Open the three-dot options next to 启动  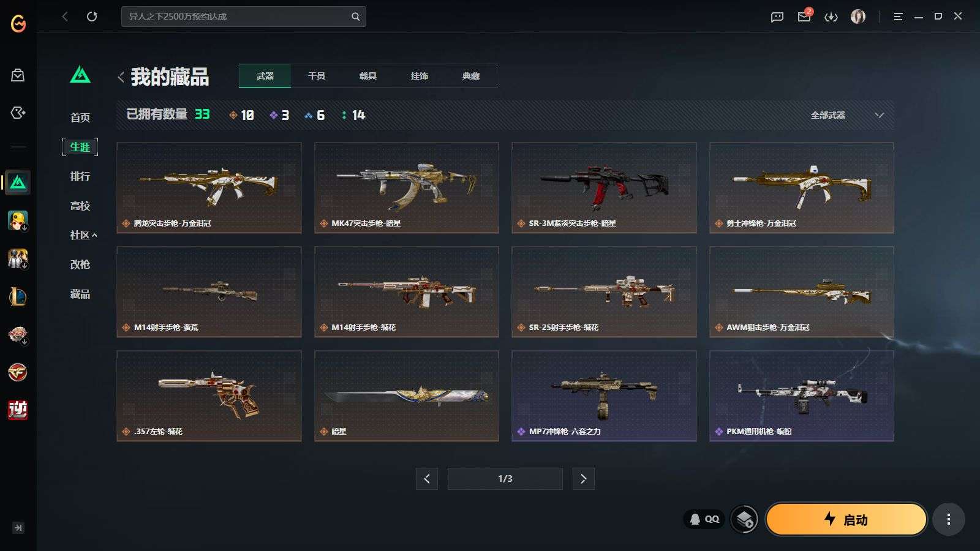pyautogui.click(x=949, y=520)
